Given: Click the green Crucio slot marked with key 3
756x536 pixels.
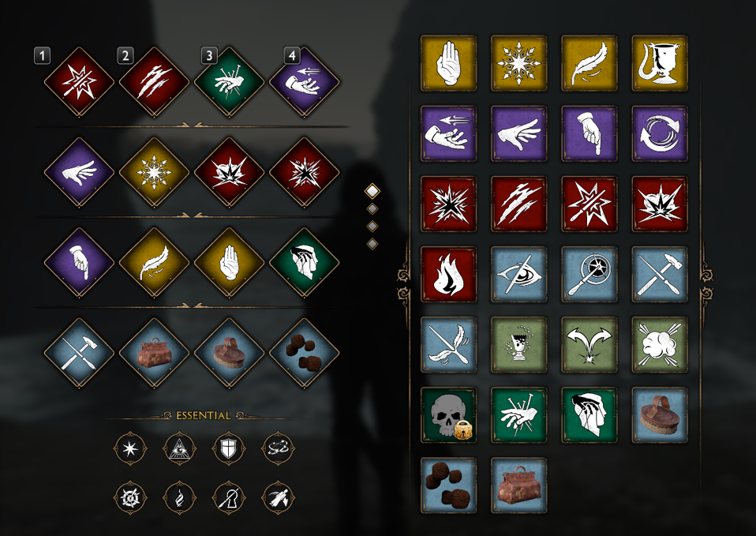Looking at the screenshot, I should coord(229,81).
